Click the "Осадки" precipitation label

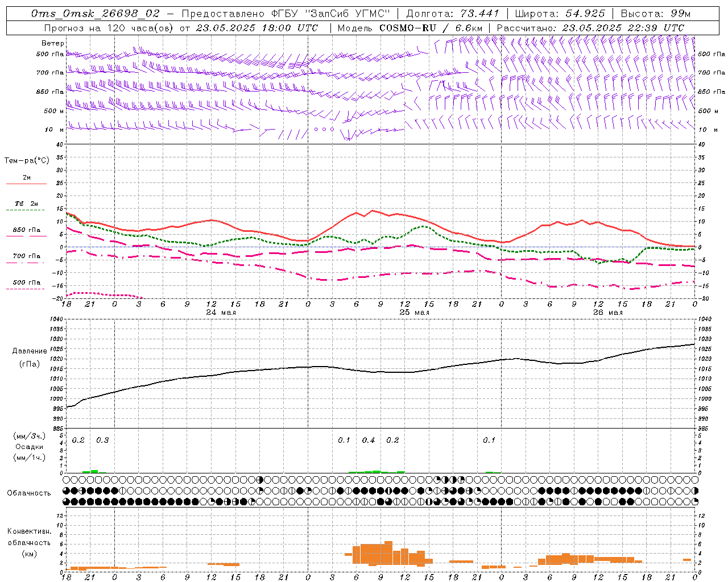click(x=30, y=447)
